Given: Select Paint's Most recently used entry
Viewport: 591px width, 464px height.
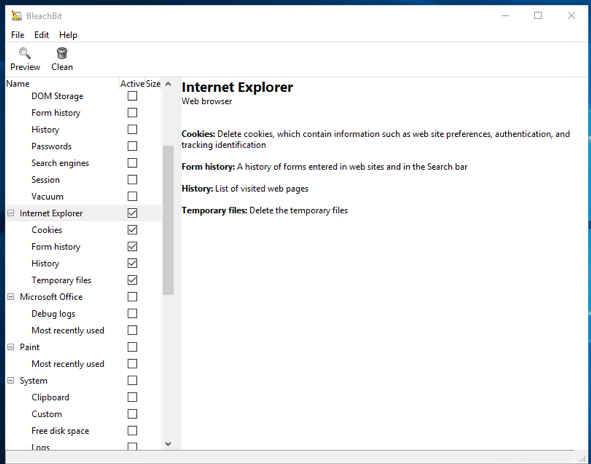Looking at the screenshot, I should coord(68,364).
